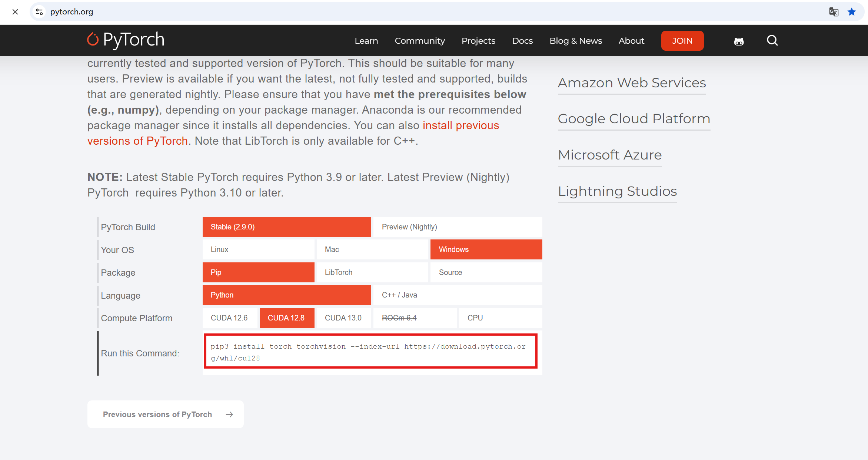Click the site information icon
This screenshot has width=868, height=460.
click(x=39, y=12)
